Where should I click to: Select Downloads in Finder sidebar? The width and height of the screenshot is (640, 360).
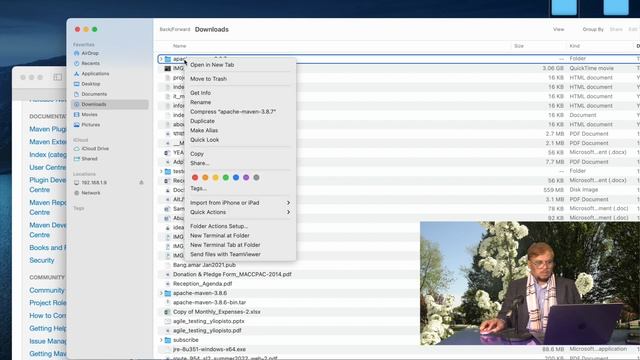[109, 104]
